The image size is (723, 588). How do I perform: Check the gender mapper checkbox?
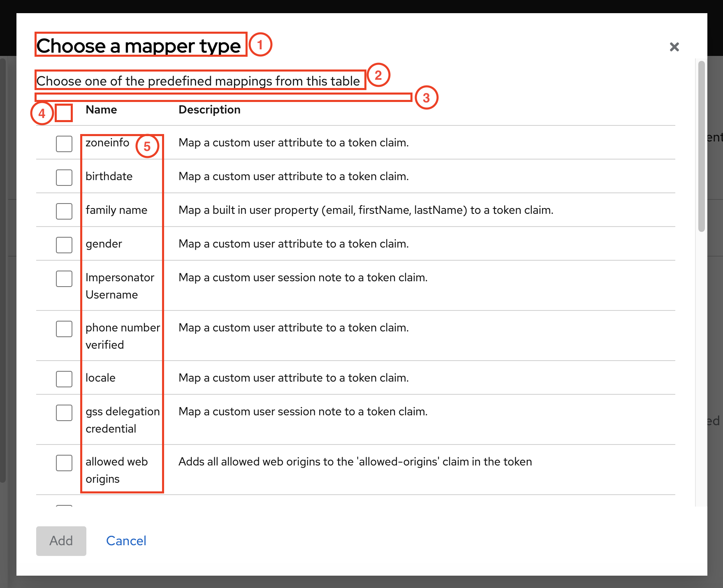pos(64,245)
